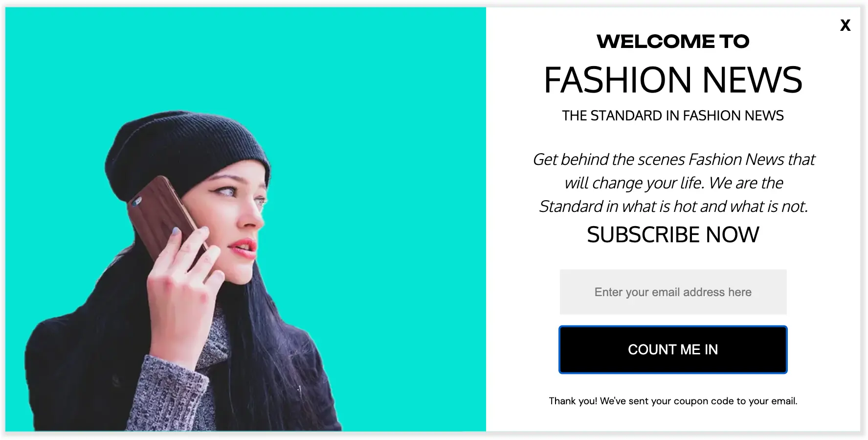Click the FASHION NEWS title
The height and width of the screenshot is (440, 868).
point(673,80)
